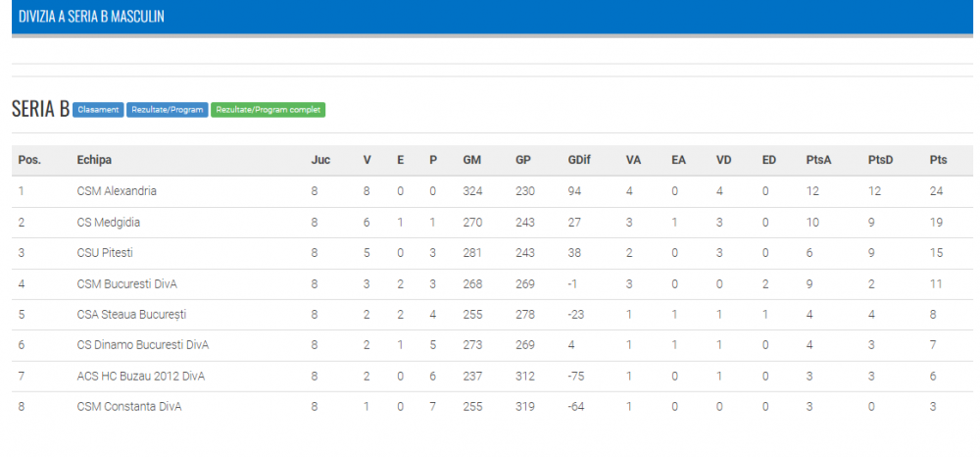Click the GM column header

(472, 160)
